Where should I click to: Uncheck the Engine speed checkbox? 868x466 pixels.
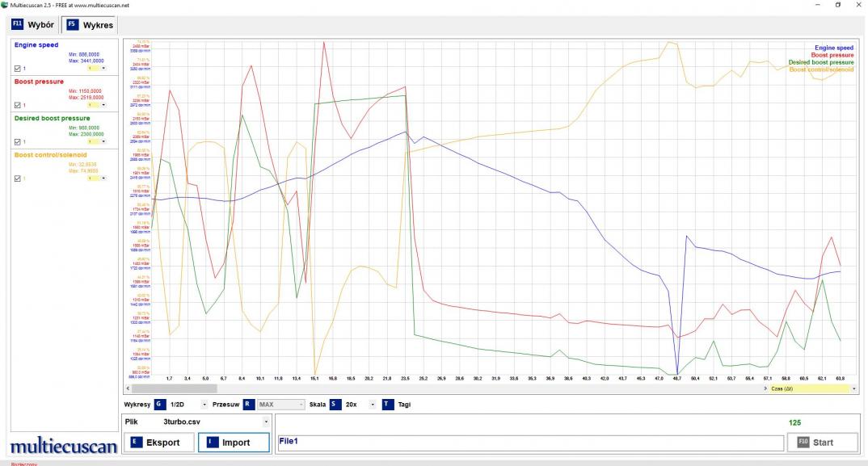click(18, 69)
